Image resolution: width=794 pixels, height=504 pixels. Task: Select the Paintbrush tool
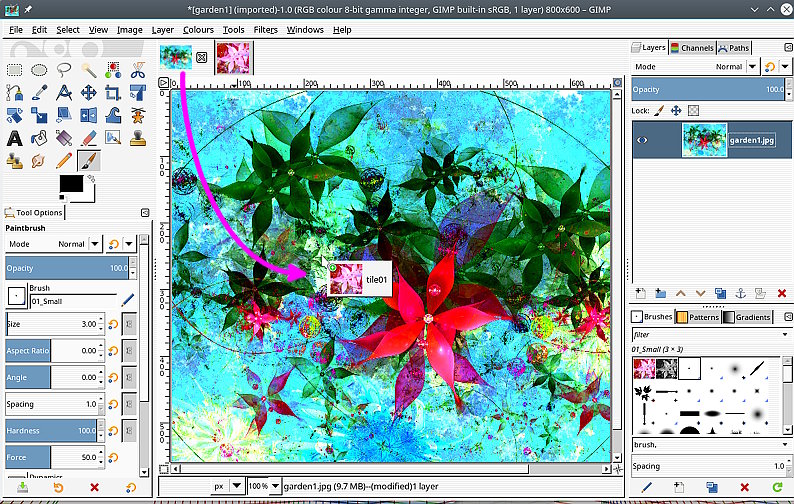[89, 161]
